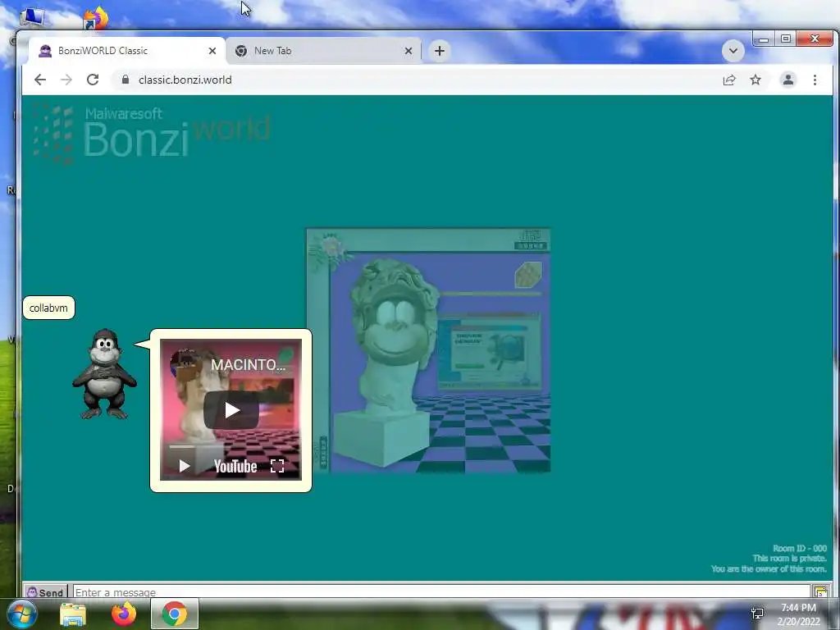
Task: Open the Windows Start orb
Action: pyautogui.click(x=22, y=614)
